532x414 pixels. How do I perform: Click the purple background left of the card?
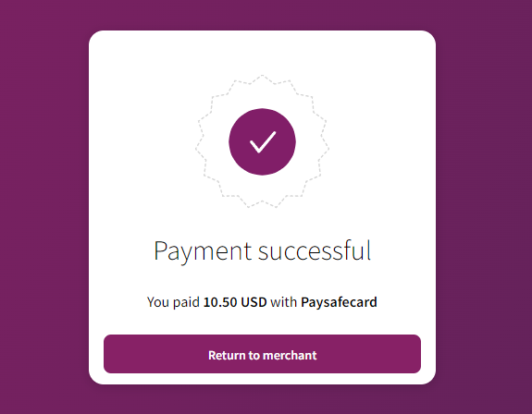(x=44, y=207)
